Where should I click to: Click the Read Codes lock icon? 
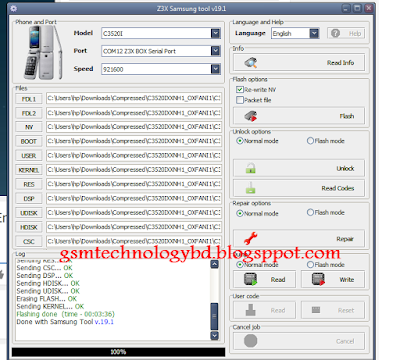click(x=251, y=188)
